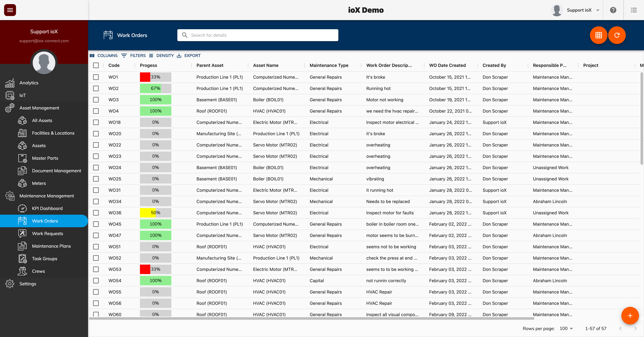Sort by the Parent Asset column header

click(x=210, y=65)
